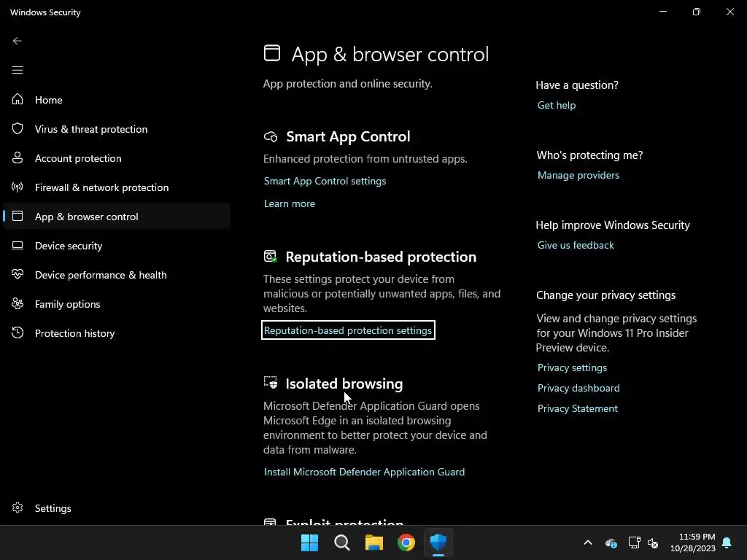Click the 'Have a question?' heading
The image size is (747, 560).
tap(577, 85)
